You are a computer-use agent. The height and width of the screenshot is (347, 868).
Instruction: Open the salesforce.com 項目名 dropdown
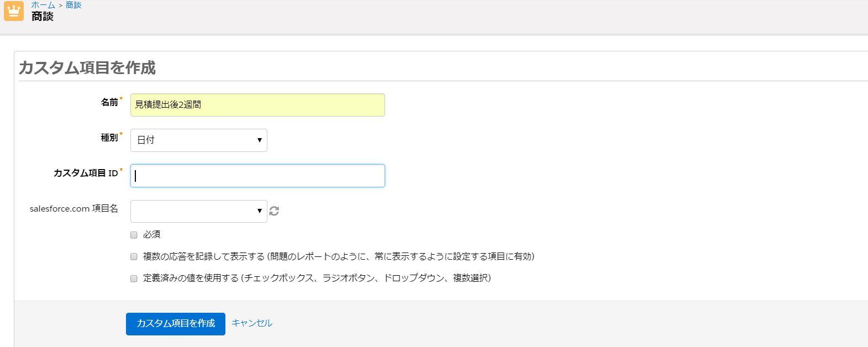[x=199, y=211]
